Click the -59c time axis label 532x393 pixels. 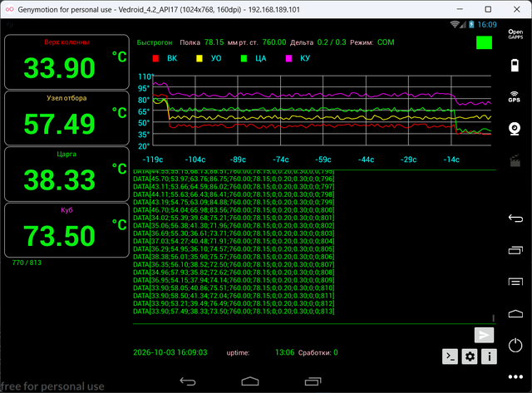[323, 160]
